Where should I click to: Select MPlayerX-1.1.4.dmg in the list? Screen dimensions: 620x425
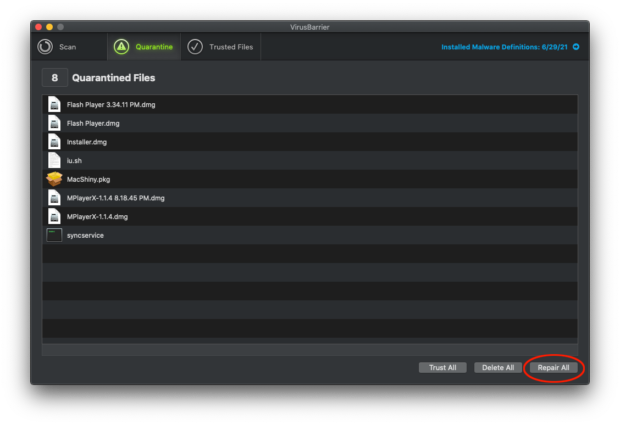pyautogui.click(x=97, y=216)
